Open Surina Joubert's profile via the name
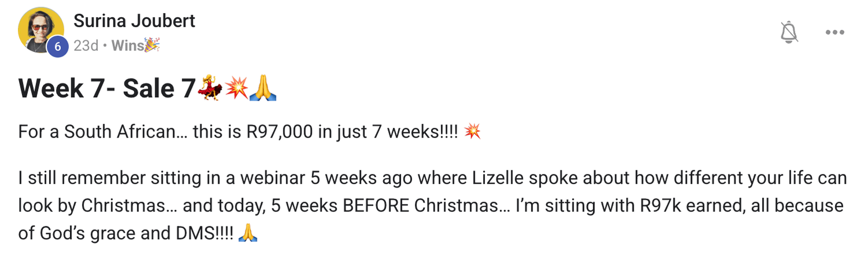The height and width of the screenshot is (256, 868). click(x=134, y=21)
